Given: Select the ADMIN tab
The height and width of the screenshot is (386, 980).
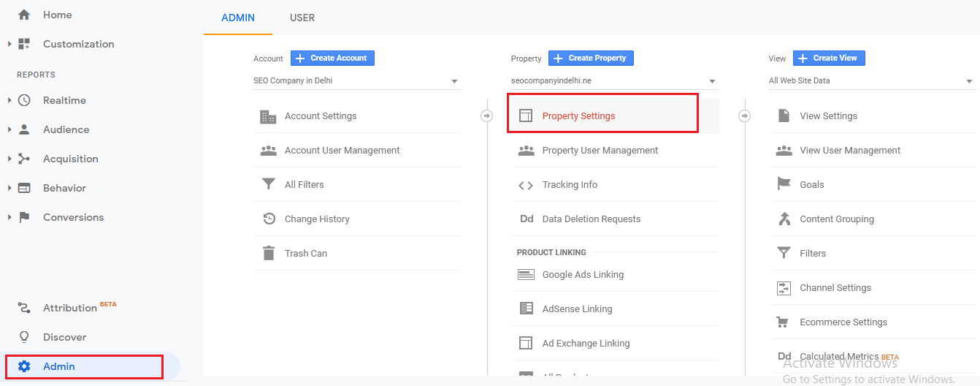Looking at the screenshot, I should 238,18.
